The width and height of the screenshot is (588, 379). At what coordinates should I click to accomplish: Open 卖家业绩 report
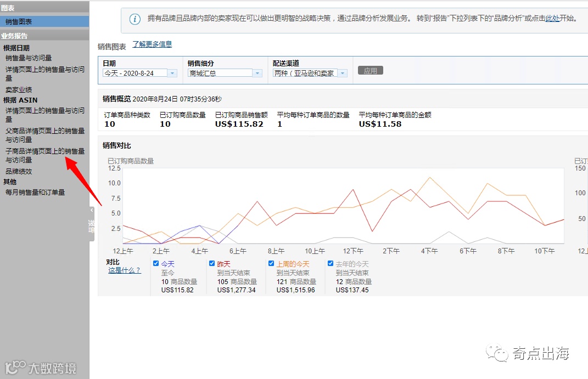click(19, 90)
